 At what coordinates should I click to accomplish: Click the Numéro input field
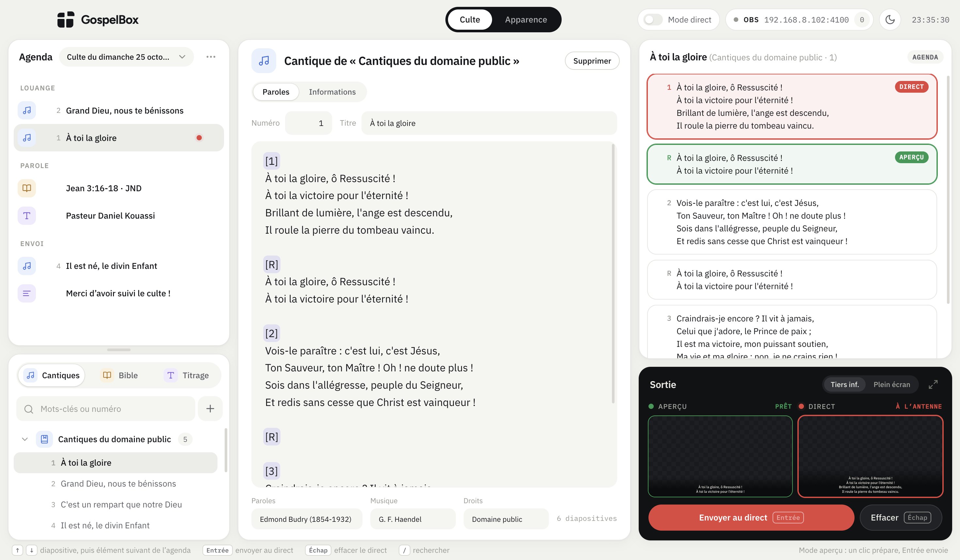click(x=308, y=123)
